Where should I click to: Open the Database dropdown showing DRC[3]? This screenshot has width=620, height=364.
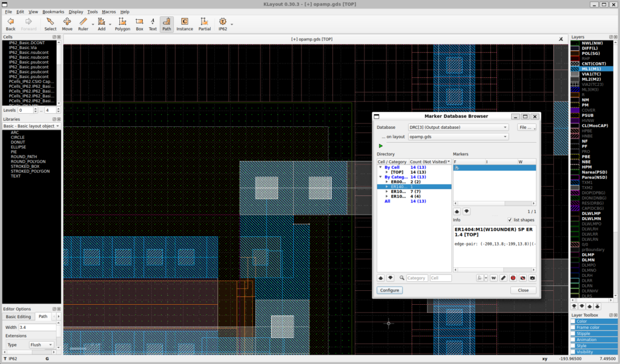coord(458,128)
